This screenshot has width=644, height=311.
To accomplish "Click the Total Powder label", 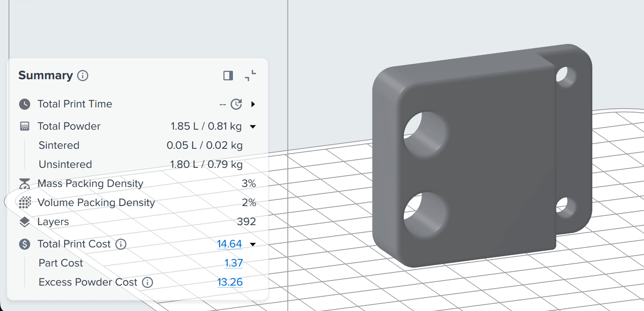I will (x=69, y=126).
